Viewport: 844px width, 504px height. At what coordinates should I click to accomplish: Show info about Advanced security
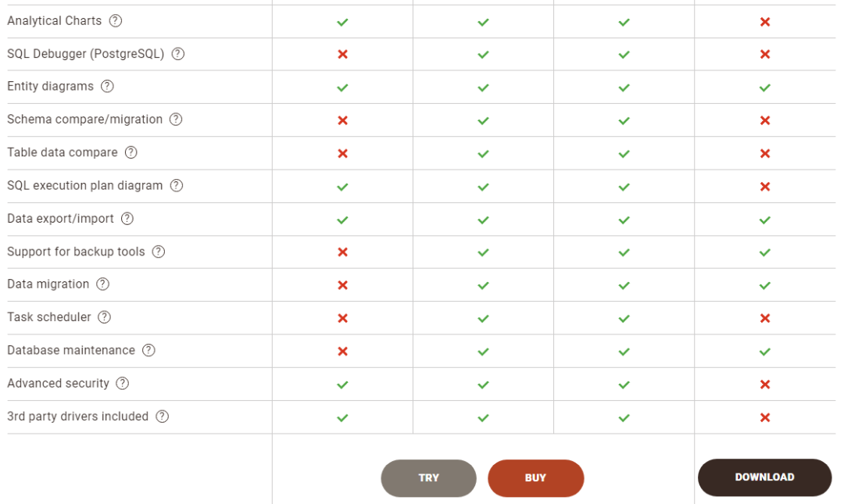122,384
